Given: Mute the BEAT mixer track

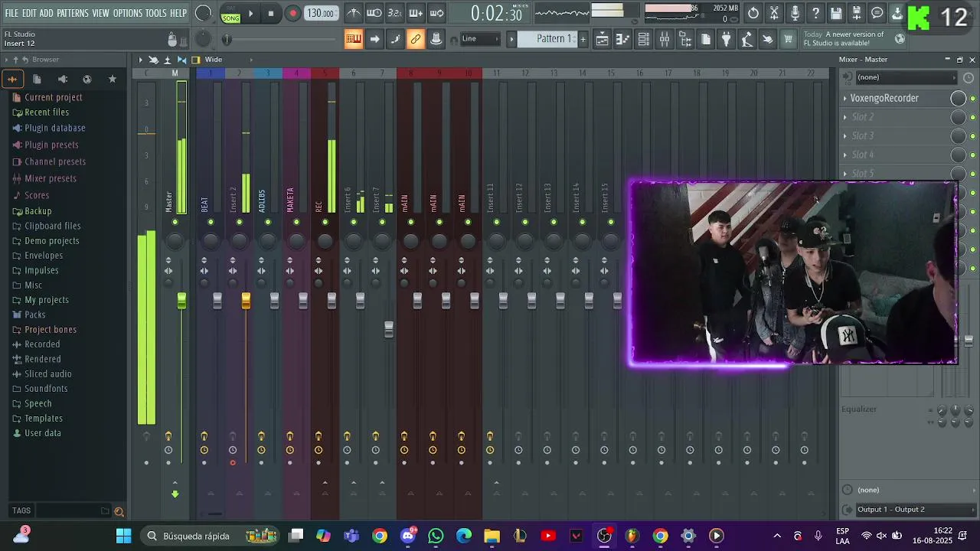Looking at the screenshot, I should 211,222.
